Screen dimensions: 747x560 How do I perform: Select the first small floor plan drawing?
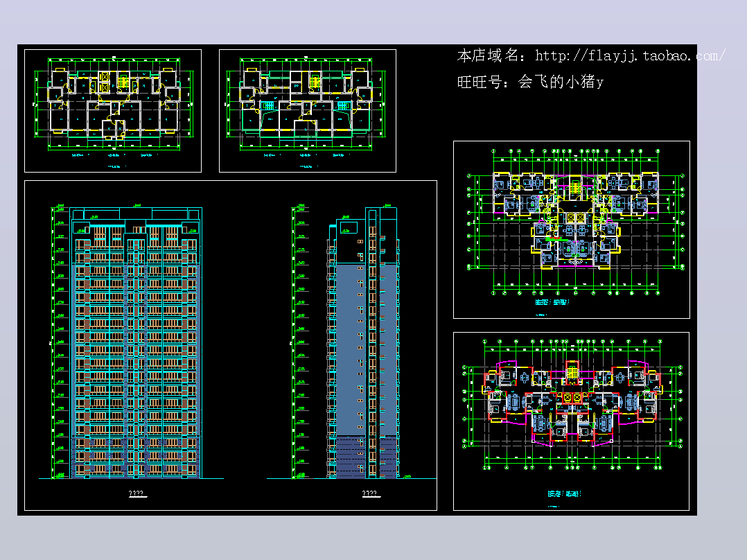(x=113, y=111)
